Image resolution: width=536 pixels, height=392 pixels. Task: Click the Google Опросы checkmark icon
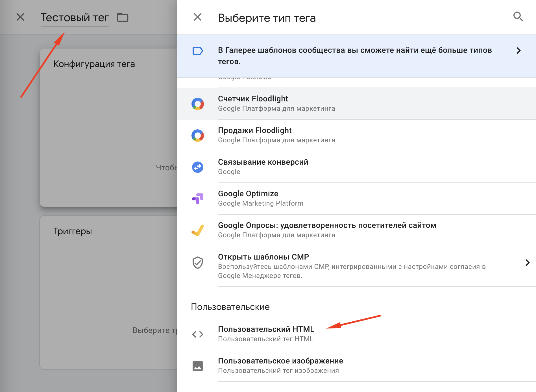pos(198,230)
